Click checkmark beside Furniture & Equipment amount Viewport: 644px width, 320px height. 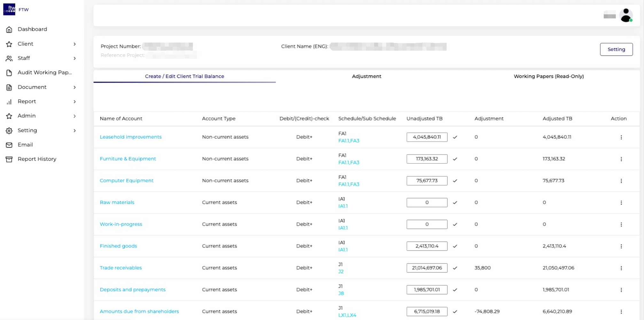pyautogui.click(x=455, y=159)
